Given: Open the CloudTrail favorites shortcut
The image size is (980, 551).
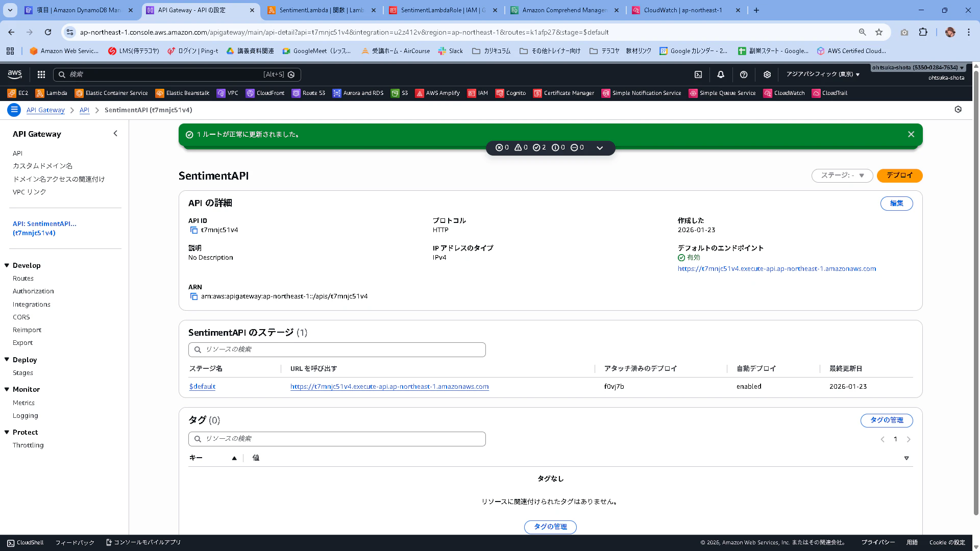Looking at the screenshot, I should pos(829,93).
